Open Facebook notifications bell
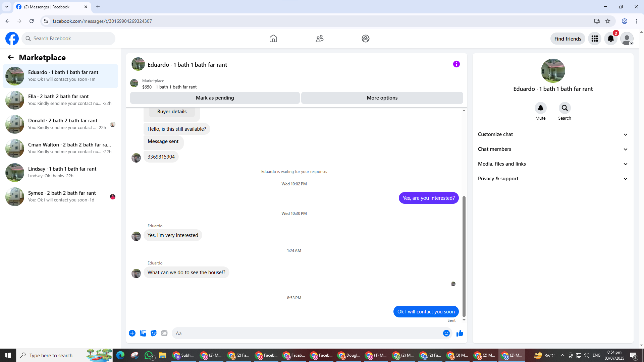The height and width of the screenshot is (362, 644). point(610,39)
